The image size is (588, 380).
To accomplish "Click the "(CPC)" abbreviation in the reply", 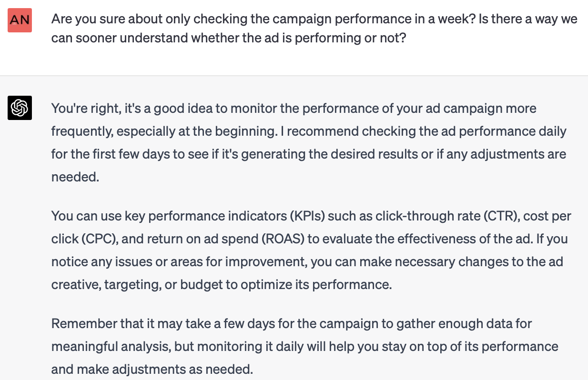I will click(x=84, y=239).
